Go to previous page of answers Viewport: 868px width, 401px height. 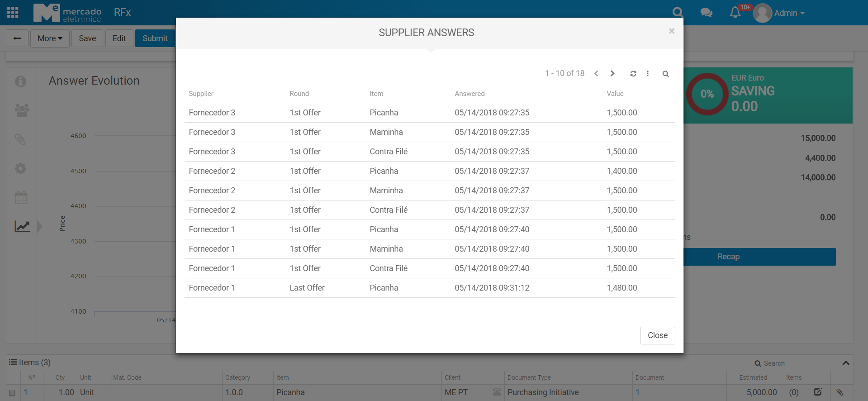click(597, 74)
